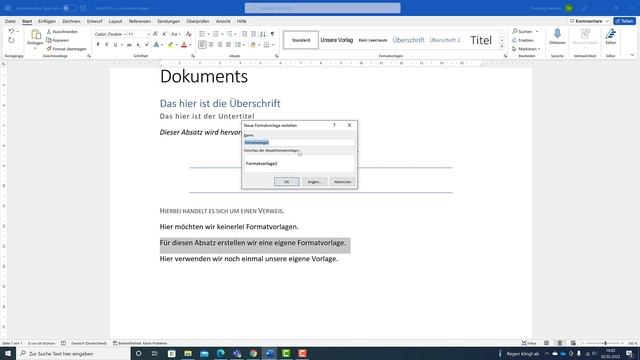Click the Undo arrow icon

[11, 31]
